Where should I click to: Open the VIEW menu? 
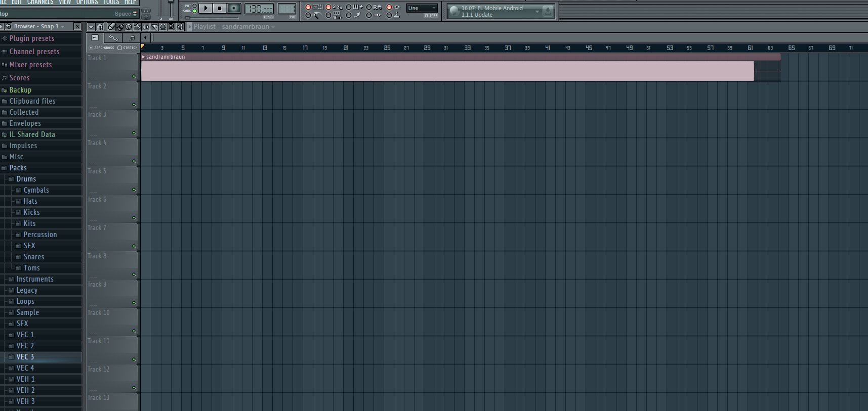click(65, 2)
